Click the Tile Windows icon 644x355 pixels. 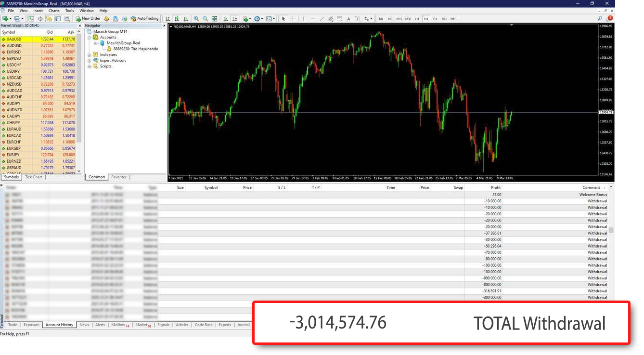coord(214,19)
